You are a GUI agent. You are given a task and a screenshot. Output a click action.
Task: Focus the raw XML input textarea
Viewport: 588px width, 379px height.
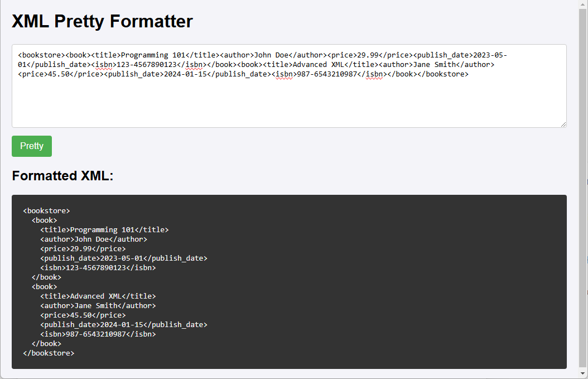(289, 86)
